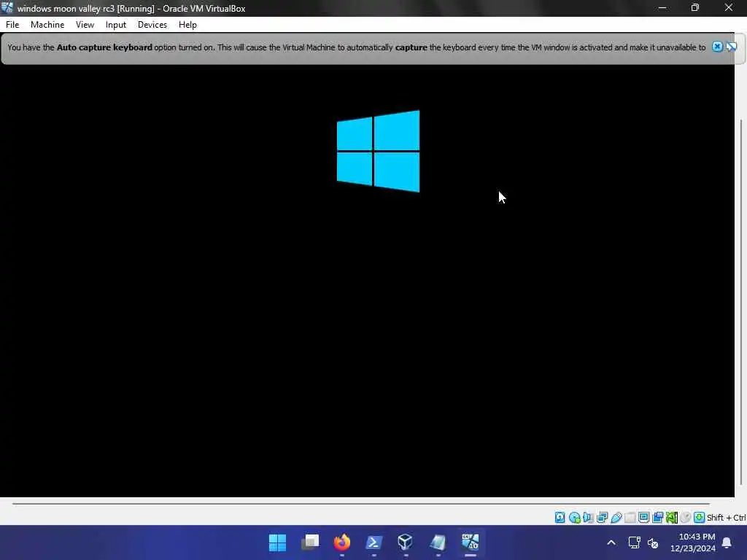
Task: Click the Windows logo in the VM screen
Action: coord(379,152)
